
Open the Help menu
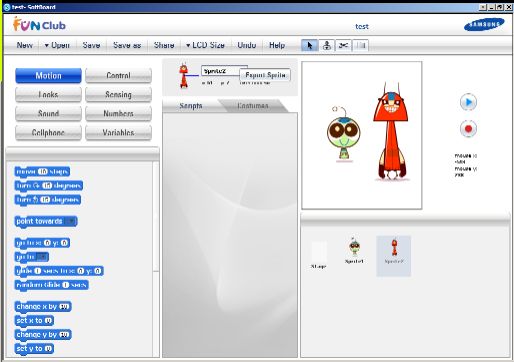point(277,45)
